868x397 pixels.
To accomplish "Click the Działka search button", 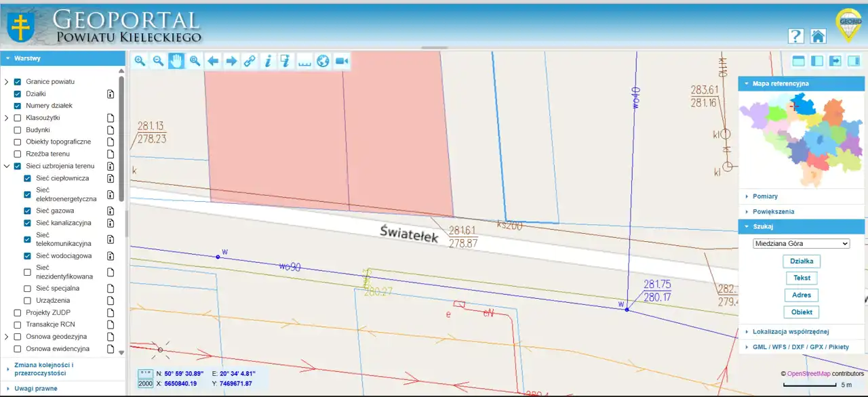I will pyautogui.click(x=801, y=262).
